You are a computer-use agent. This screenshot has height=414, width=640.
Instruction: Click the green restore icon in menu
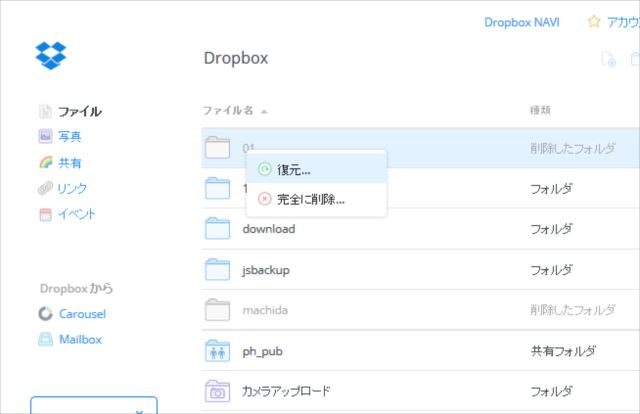click(x=264, y=169)
